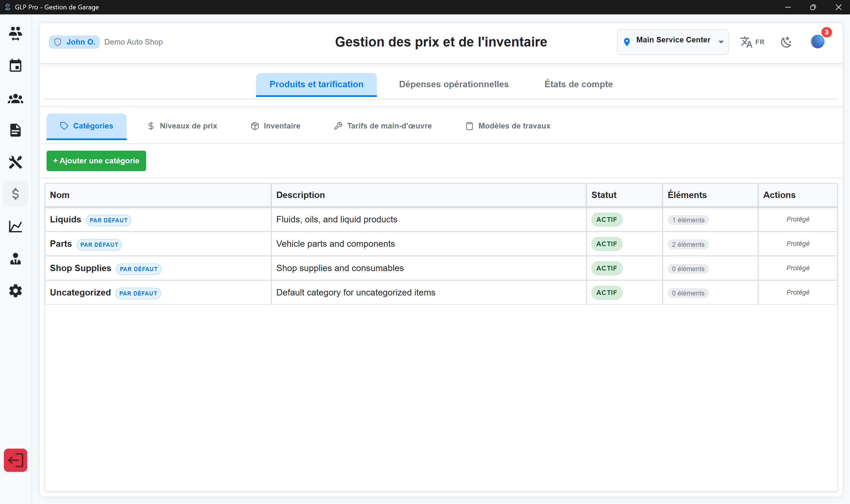Select the Niveaux de prix sub-tab
850x504 pixels.
(182, 126)
